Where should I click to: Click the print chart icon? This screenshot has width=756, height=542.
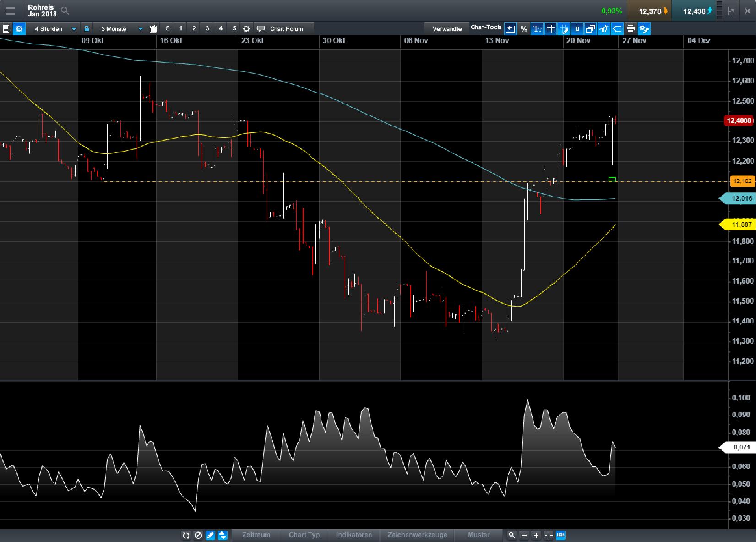pyautogui.click(x=631, y=29)
